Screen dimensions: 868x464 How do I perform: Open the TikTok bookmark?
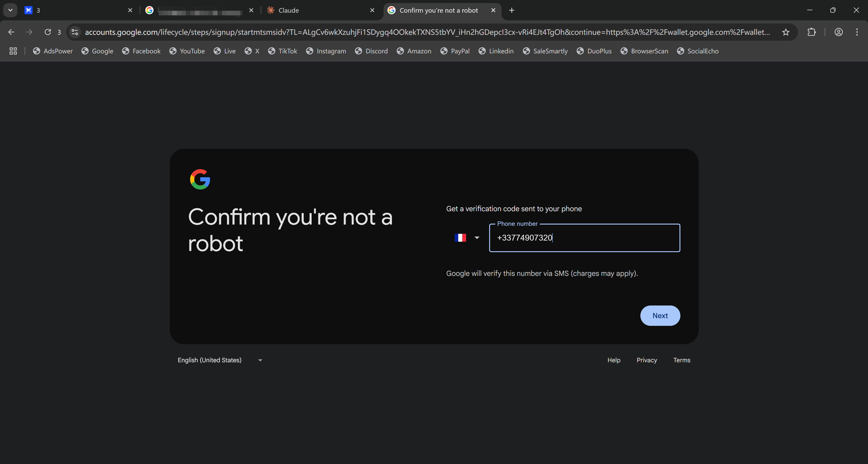tap(283, 51)
